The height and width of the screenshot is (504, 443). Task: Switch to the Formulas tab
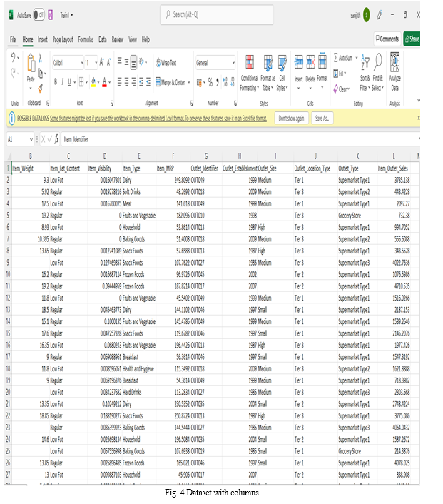coord(86,39)
